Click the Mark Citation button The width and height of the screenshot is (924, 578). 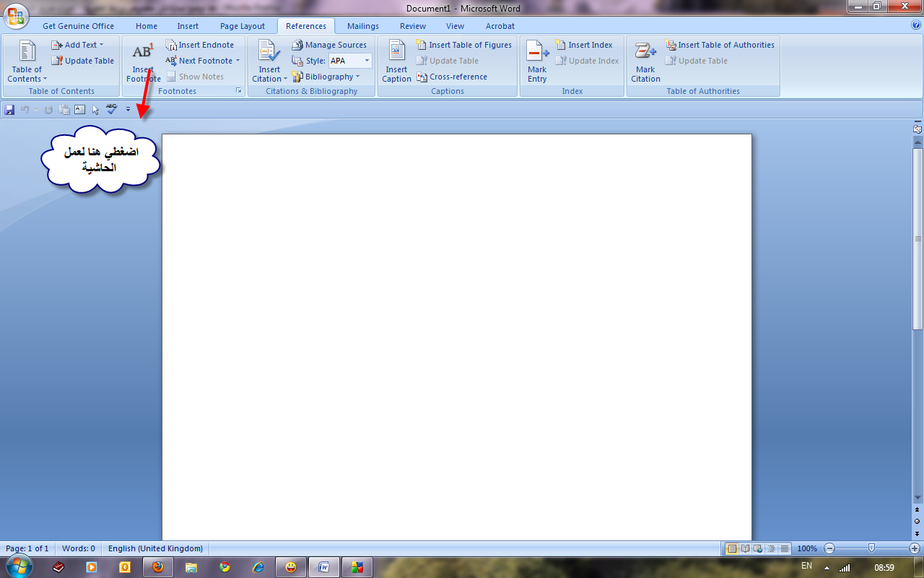(x=645, y=61)
